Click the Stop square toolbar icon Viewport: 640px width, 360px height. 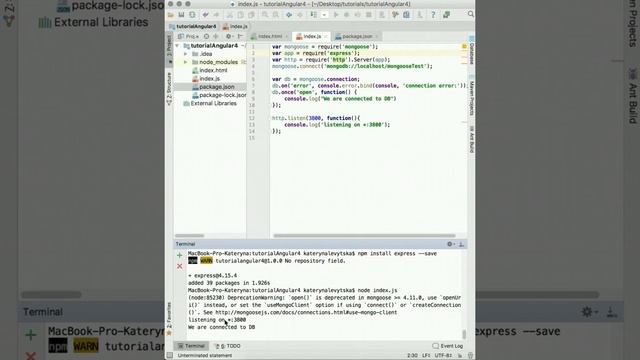tap(369, 15)
